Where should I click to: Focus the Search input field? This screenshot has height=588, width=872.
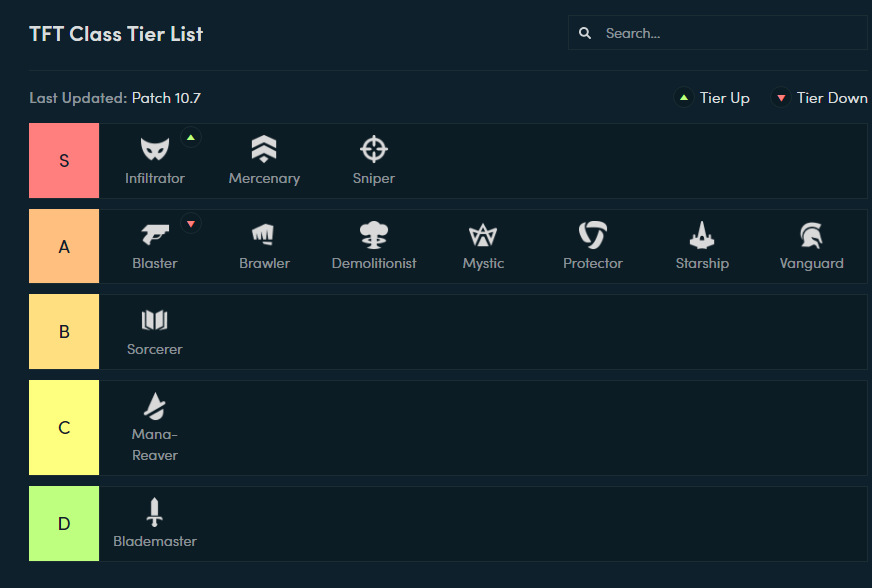click(717, 33)
